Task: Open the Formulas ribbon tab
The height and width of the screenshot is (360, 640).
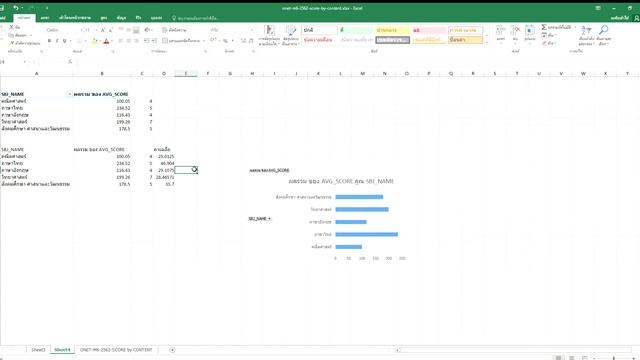Action: pyautogui.click(x=104, y=18)
